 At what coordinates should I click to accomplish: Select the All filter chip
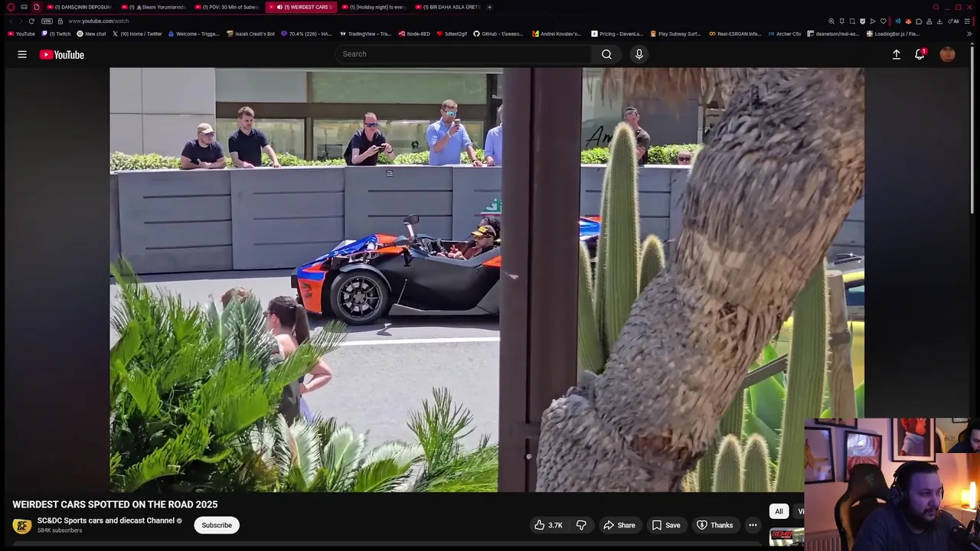(779, 511)
